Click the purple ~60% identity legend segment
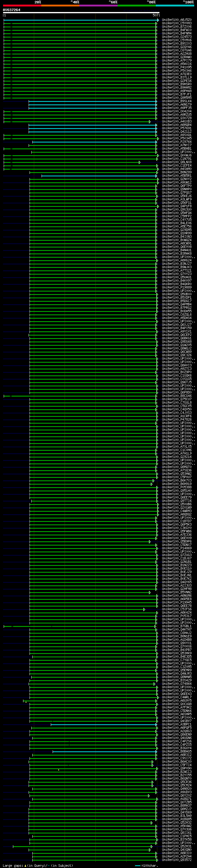 [99, 6]
